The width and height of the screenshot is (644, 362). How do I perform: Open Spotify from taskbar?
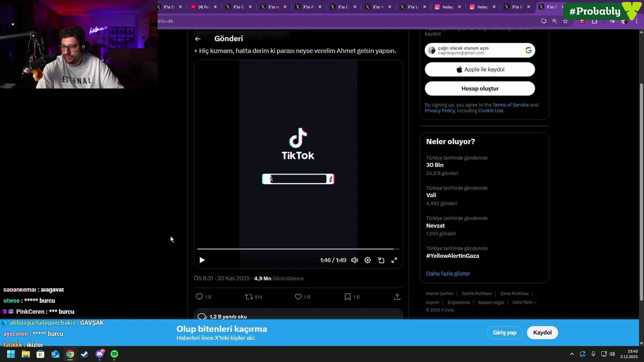(x=114, y=354)
